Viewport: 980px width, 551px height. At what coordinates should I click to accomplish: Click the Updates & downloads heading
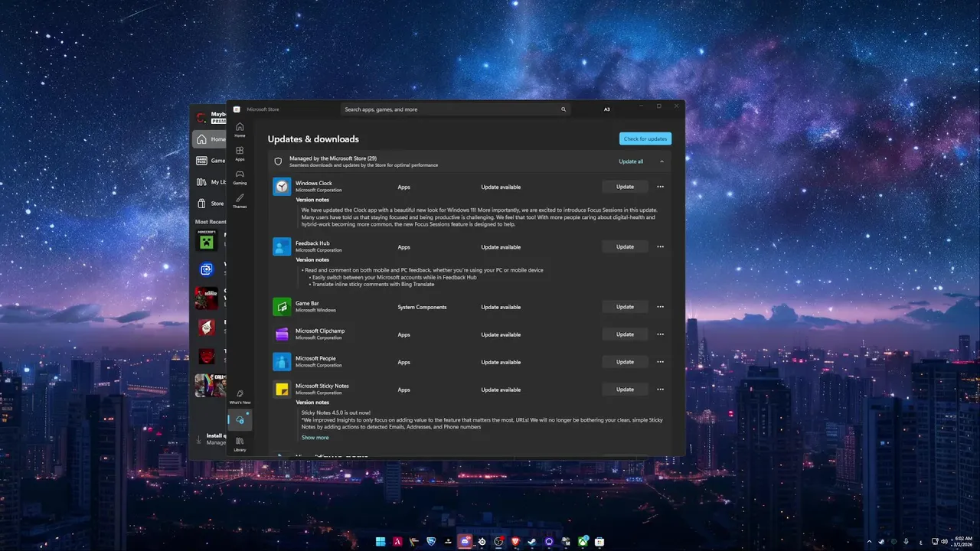click(x=313, y=139)
